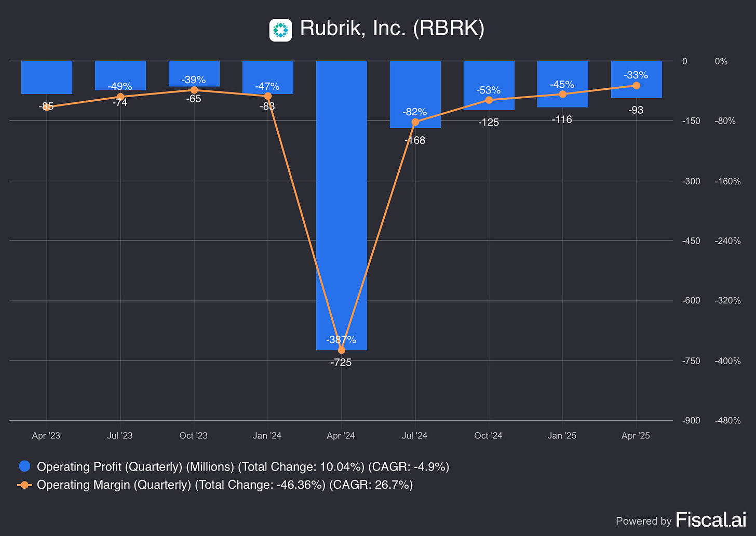Click the -480% margin axis value
Viewport: 756px width, 536px height.
pyautogui.click(x=728, y=421)
